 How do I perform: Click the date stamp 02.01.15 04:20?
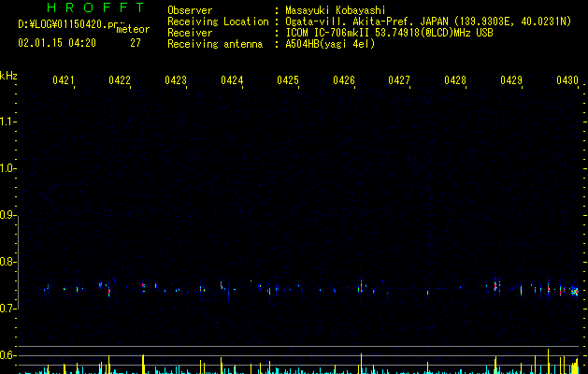pos(57,43)
